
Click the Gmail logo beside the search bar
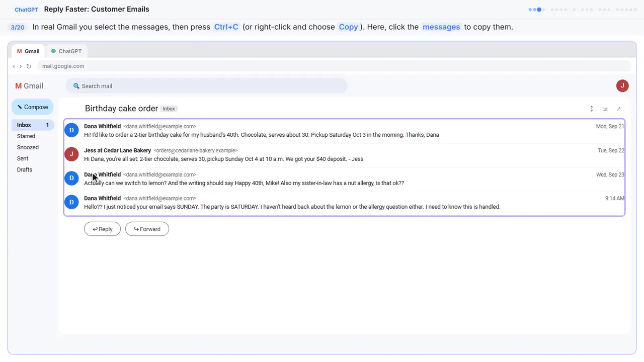29,86
